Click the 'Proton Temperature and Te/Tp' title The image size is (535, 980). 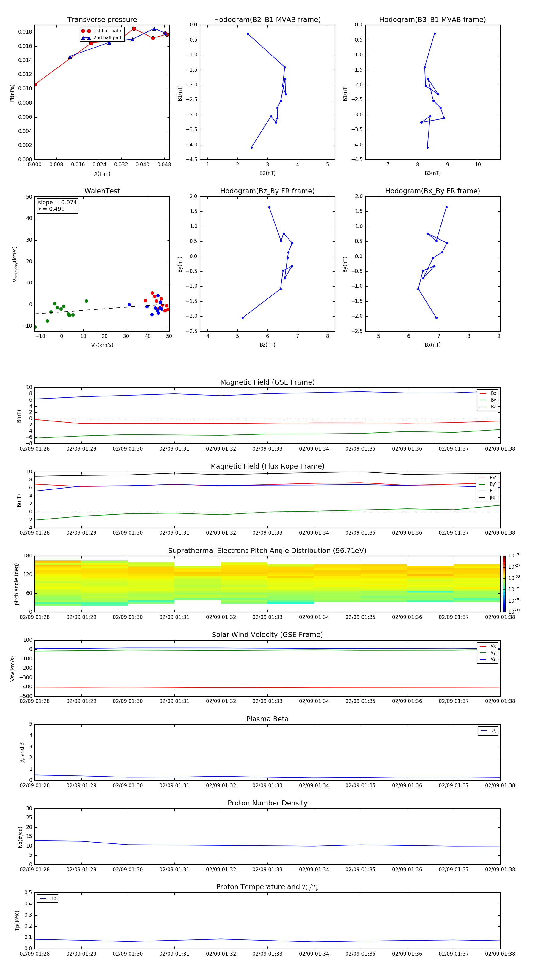tap(267, 887)
